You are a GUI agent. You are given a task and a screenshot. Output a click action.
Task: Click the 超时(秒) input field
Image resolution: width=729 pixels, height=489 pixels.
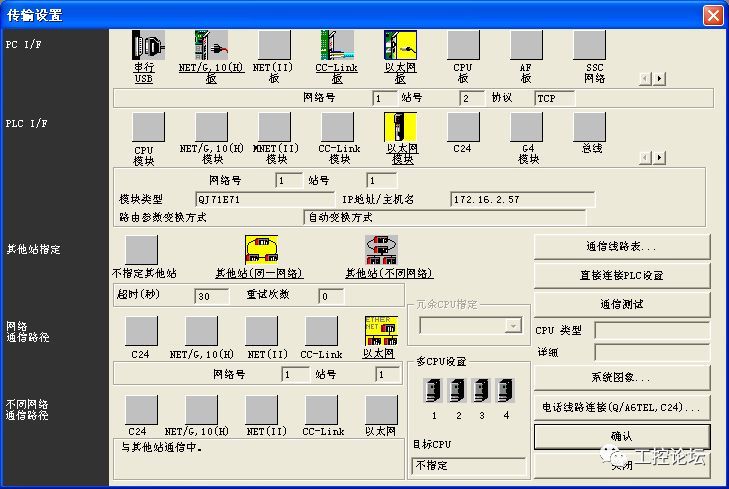[212, 297]
